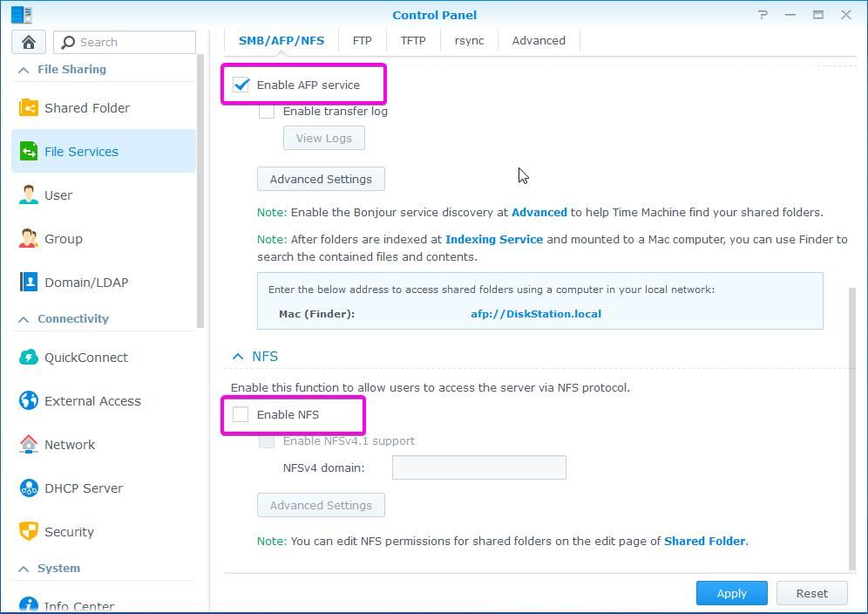Click the View Logs button
This screenshot has width=868, height=614.
324,138
